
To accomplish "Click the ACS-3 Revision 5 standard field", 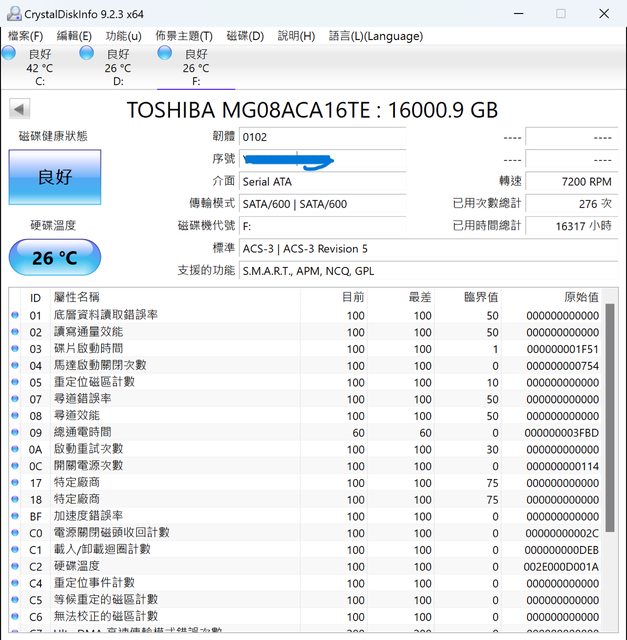I will 429,249.
